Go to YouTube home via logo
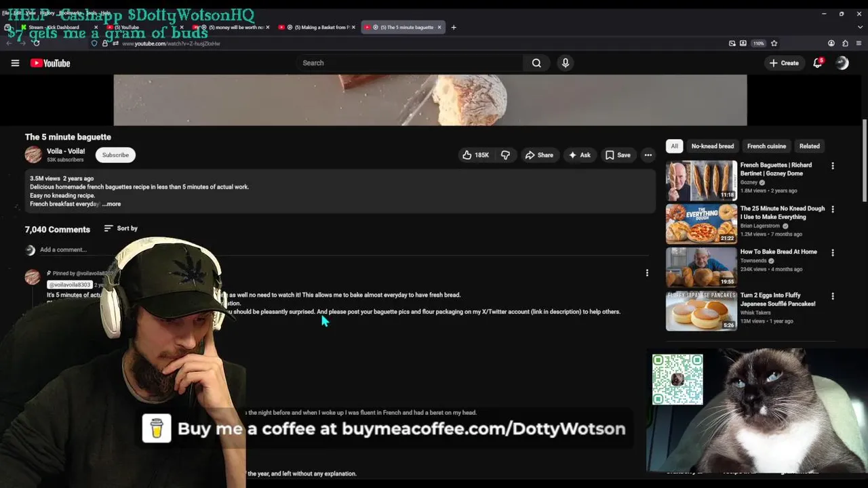Image resolution: width=868 pixels, height=488 pixels. (x=50, y=63)
